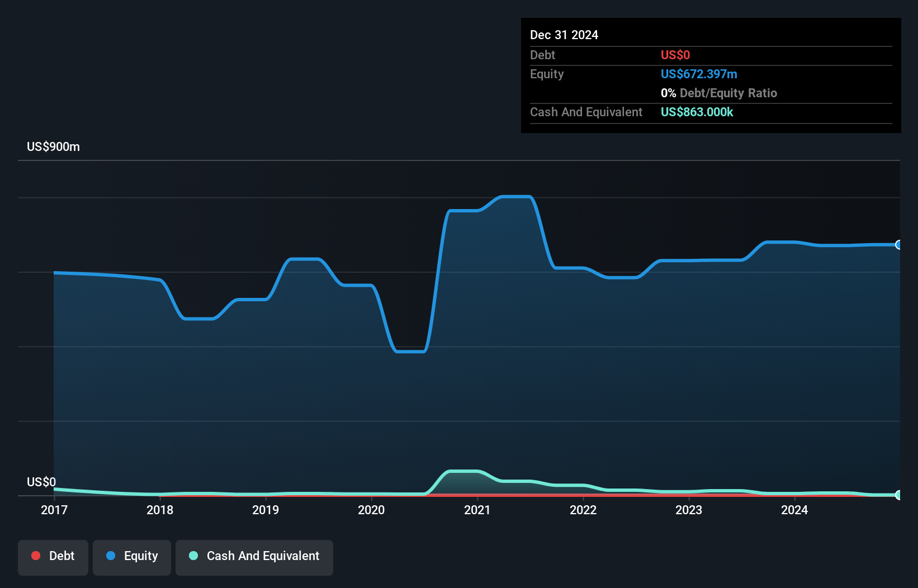Click the Dec 31 2024 tooltip date

pos(564,35)
